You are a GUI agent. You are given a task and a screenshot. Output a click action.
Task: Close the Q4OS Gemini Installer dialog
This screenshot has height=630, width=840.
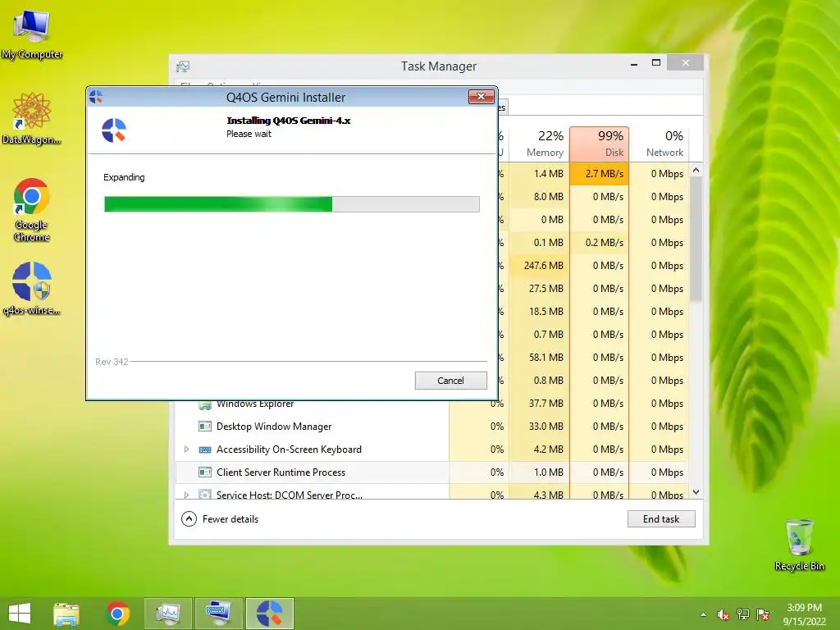click(x=481, y=97)
